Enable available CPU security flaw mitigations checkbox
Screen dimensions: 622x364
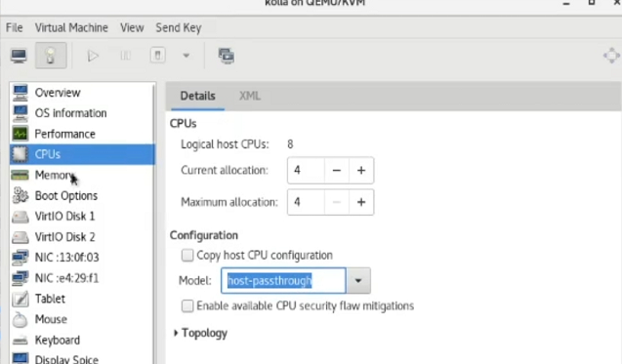(187, 305)
